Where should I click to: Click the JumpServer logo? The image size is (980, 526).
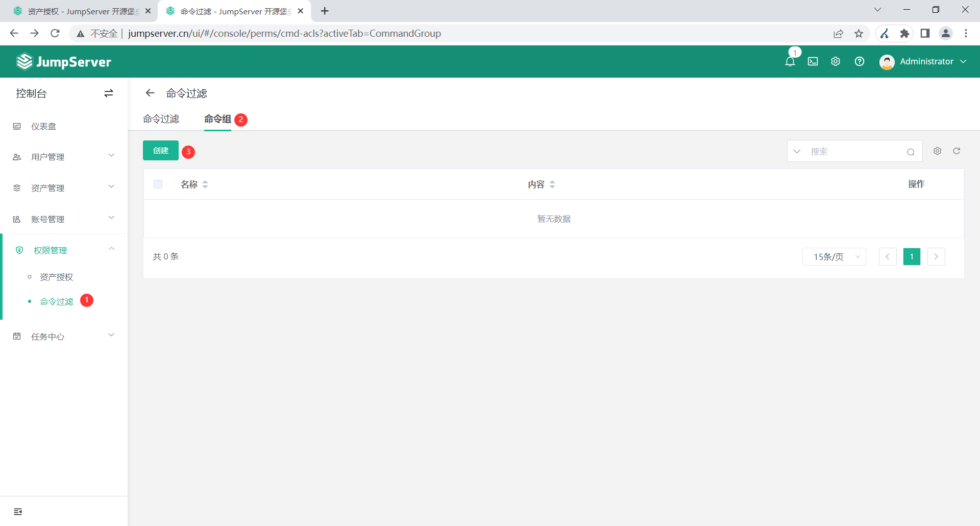point(64,62)
